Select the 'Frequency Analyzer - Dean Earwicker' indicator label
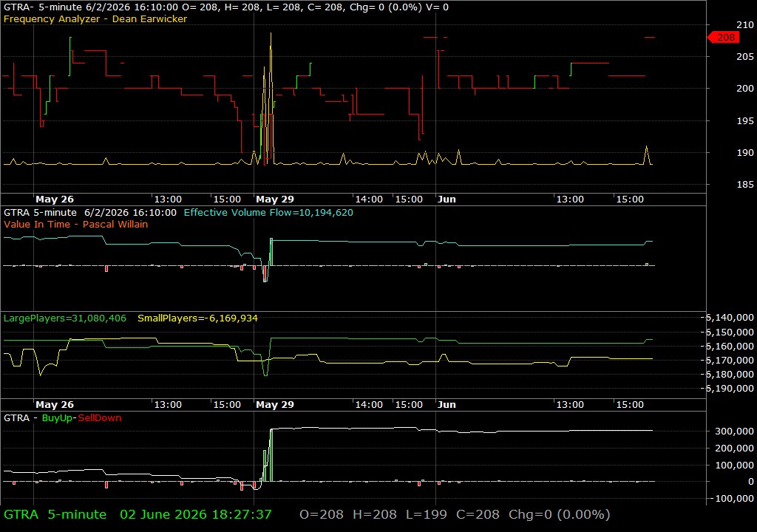The image size is (757, 532). (x=95, y=18)
